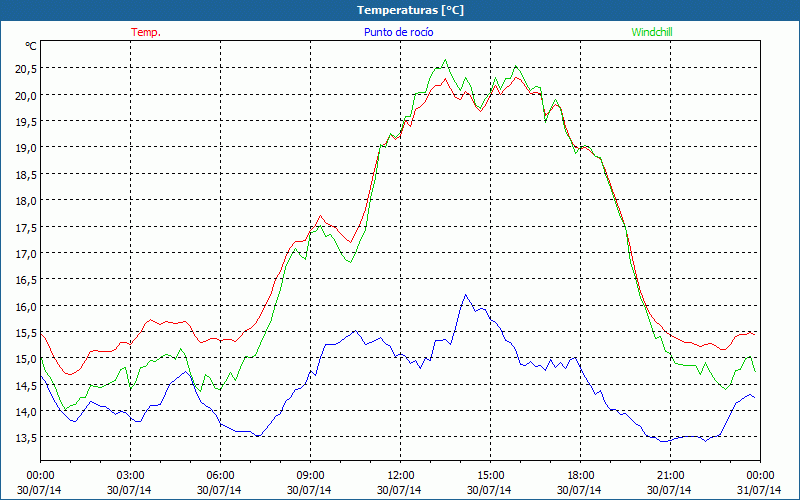Click the 20,0 y-axis value
Screen dimensions: 800x500
point(26,95)
